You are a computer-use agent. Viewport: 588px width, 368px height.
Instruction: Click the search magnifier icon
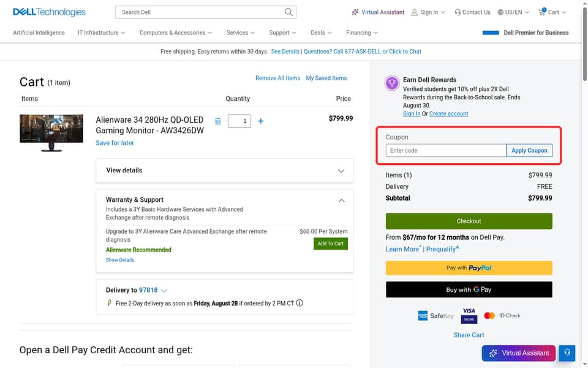288,12
